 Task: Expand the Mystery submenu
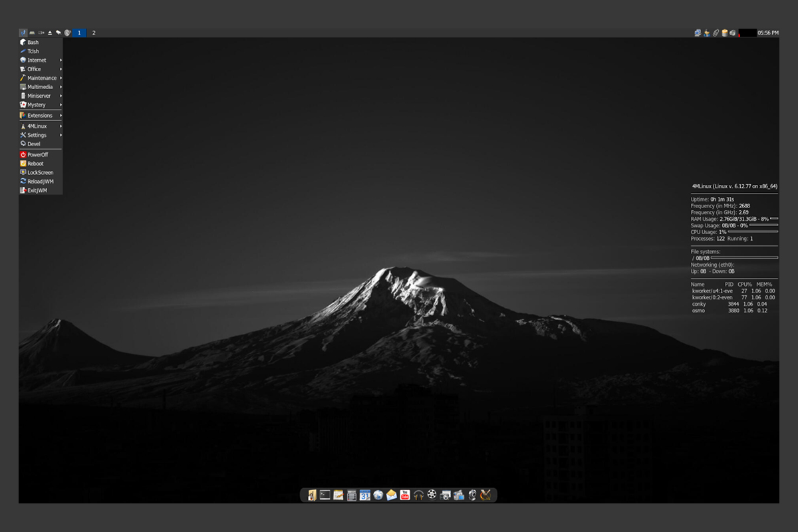coord(41,104)
